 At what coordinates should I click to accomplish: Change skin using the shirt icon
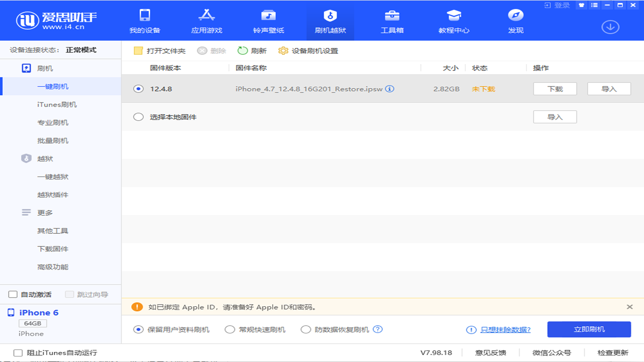click(581, 5)
